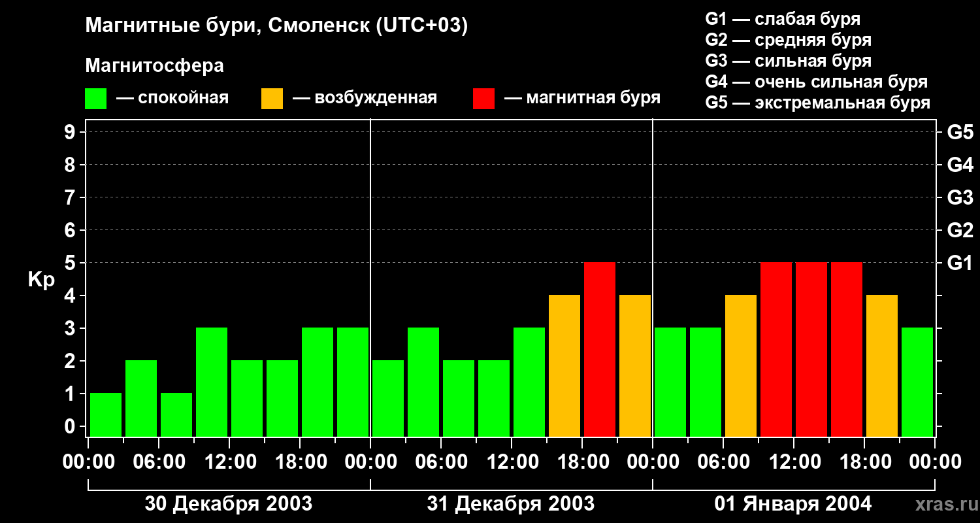The width and height of the screenshot is (980, 523).
Task: Click the green bar at 12:00–15:00 on 31 December
Action: coord(529,382)
